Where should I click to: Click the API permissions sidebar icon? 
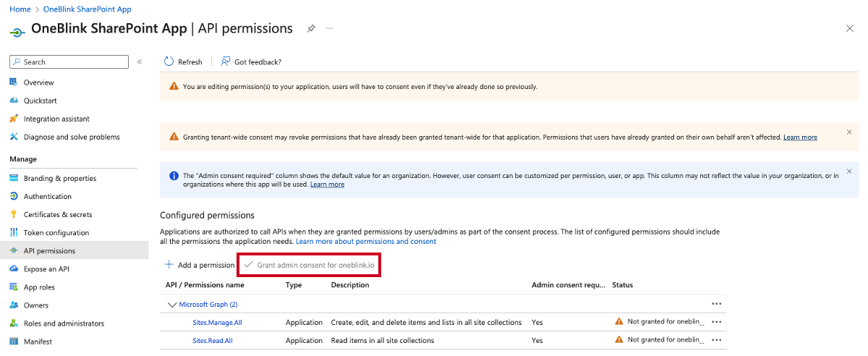click(14, 251)
